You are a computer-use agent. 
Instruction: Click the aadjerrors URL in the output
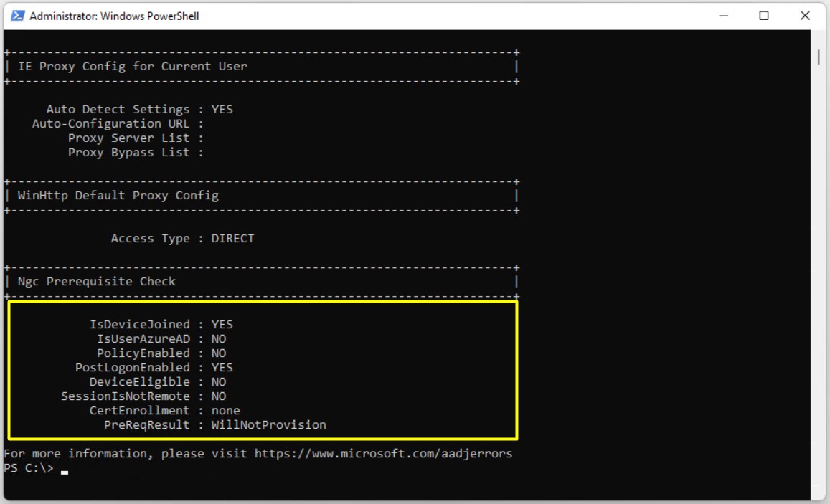[x=383, y=454]
